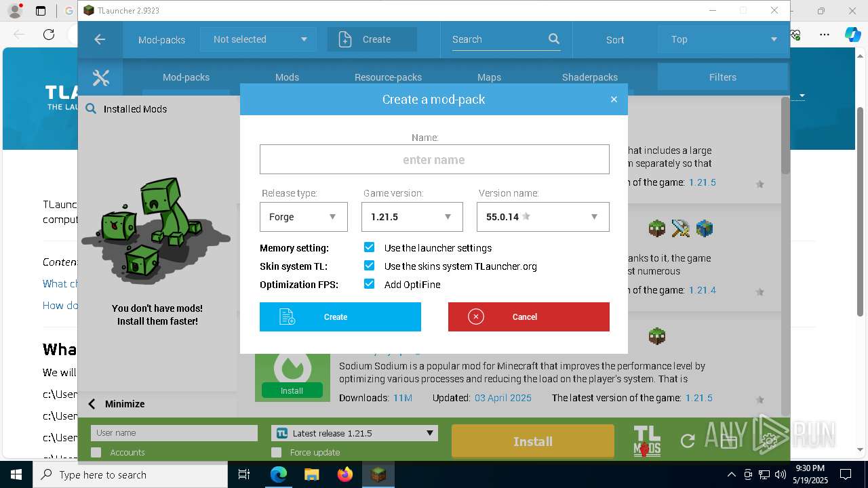Click the blue Create button in dialog
This screenshot has width=868, height=488.
click(x=340, y=317)
